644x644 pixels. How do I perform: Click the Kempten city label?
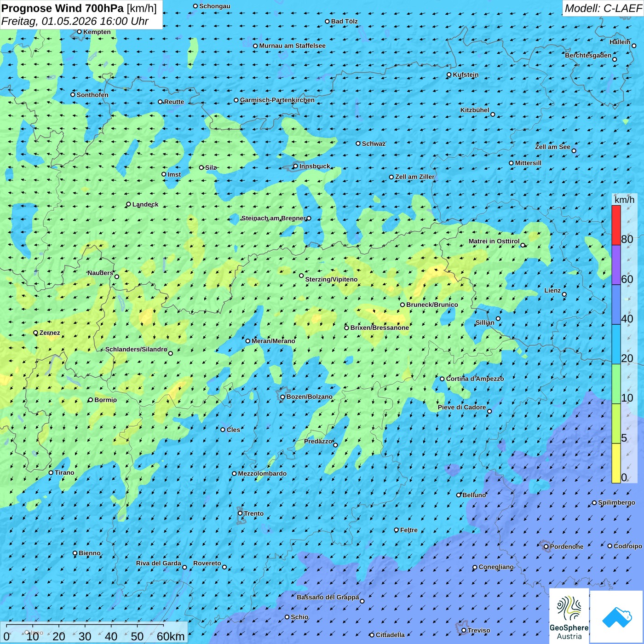point(97,32)
